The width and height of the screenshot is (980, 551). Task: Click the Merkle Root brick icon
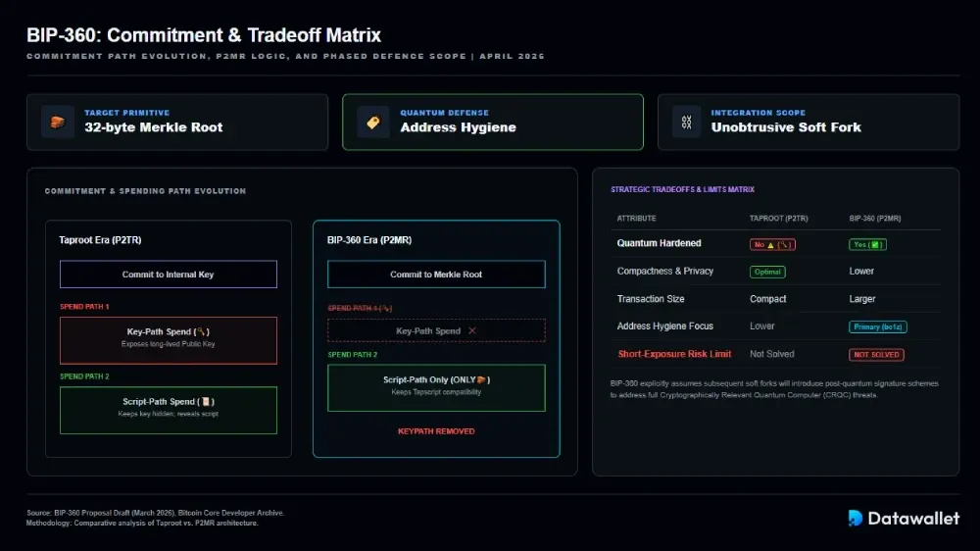(58, 122)
